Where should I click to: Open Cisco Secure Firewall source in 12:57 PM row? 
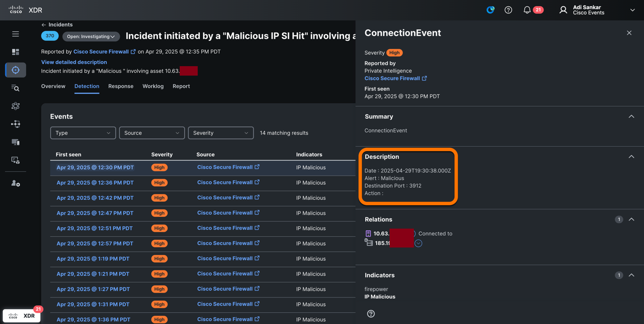pos(225,243)
